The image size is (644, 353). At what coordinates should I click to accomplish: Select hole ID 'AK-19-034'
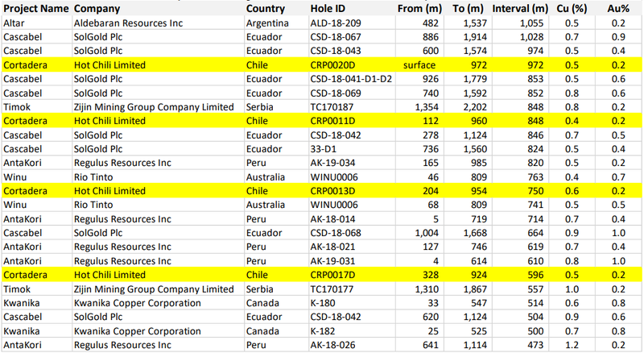point(332,163)
